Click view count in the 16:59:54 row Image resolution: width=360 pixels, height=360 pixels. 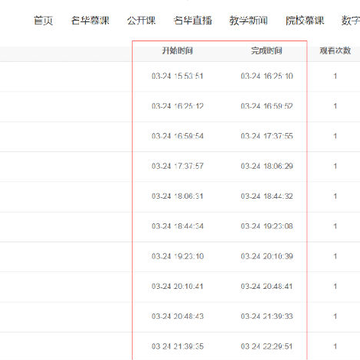335,136
